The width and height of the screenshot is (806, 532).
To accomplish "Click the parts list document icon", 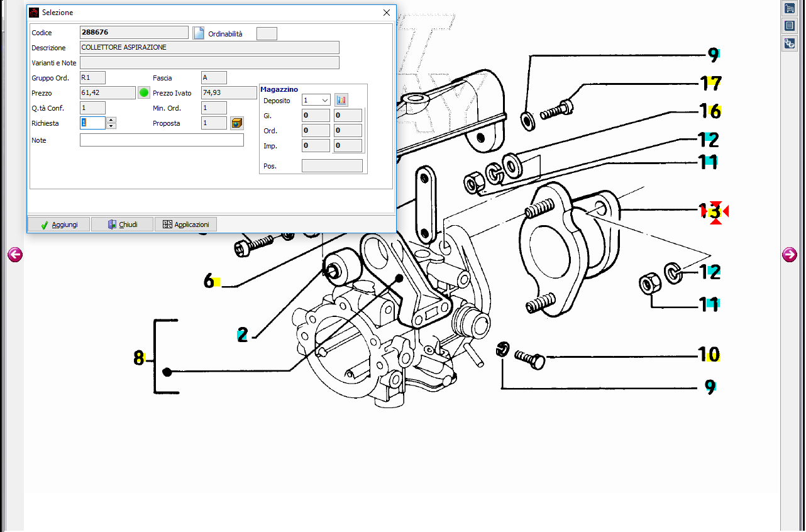I will (789, 26).
